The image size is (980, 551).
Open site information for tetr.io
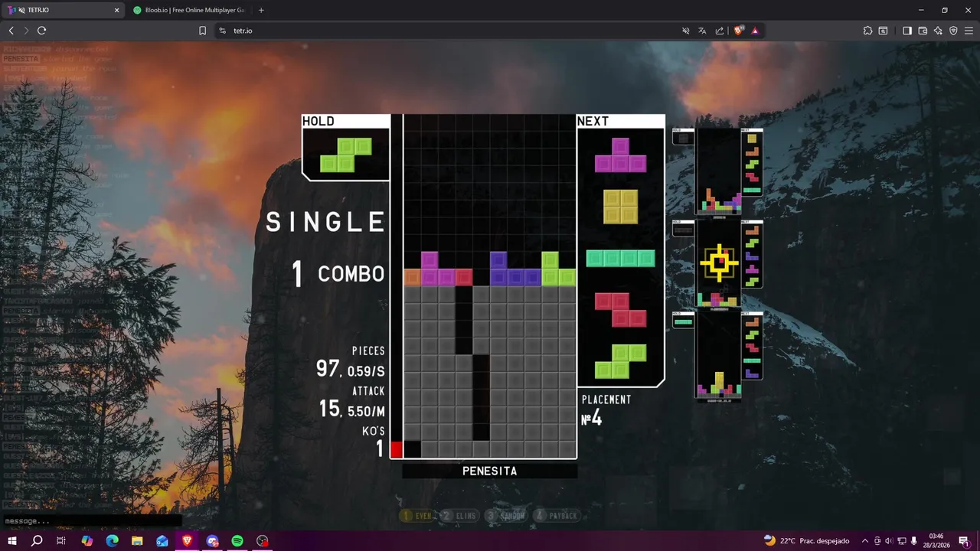click(222, 31)
